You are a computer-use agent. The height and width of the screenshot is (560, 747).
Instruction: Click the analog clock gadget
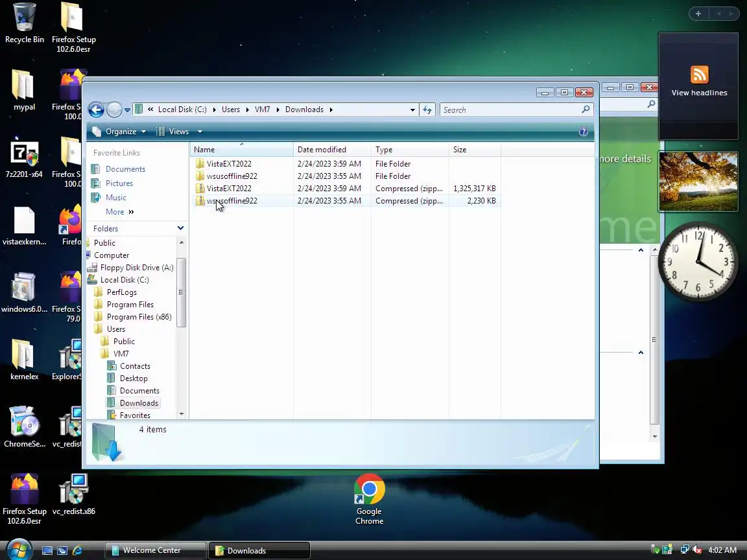click(698, 261)
